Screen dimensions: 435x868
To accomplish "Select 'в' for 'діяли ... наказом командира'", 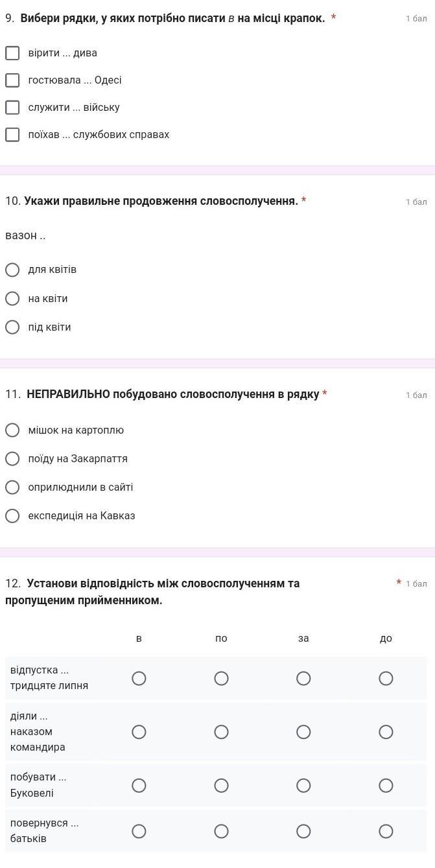I will [139, 732].
